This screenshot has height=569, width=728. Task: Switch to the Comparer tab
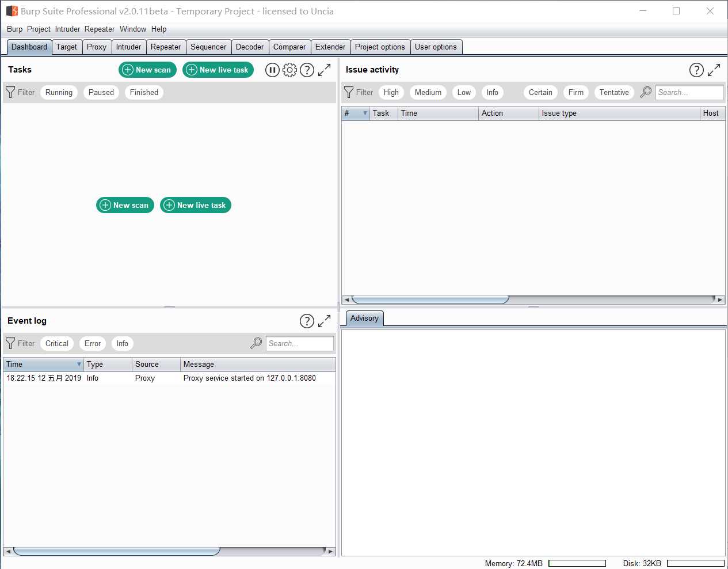289,47
